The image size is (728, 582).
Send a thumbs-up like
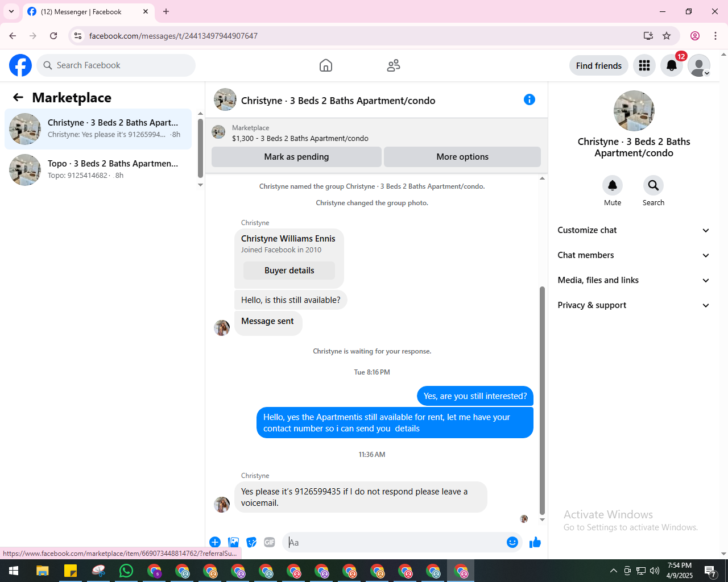(535, 542)
